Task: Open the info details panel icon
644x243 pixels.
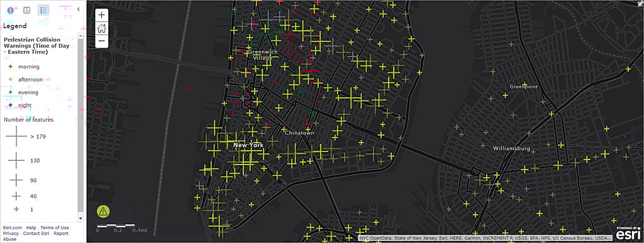Action: point(10,10)
